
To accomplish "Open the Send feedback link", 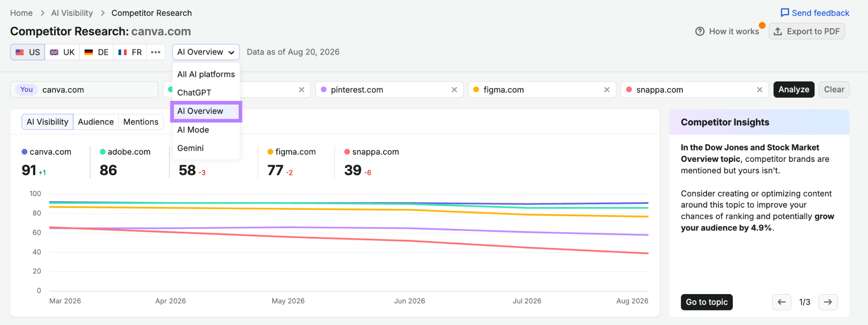I will [x=815, y=13].
